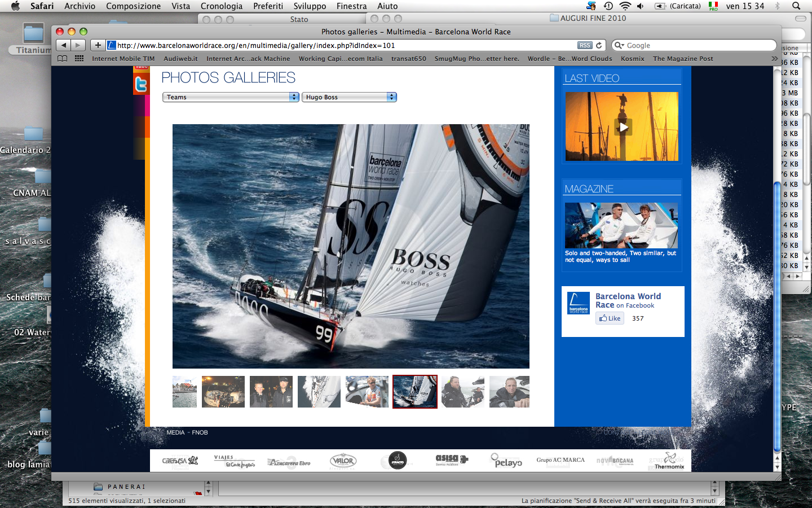Click the FNOB footer link
The height and width of the screenshot is (508, 812).
pos(200,432)
